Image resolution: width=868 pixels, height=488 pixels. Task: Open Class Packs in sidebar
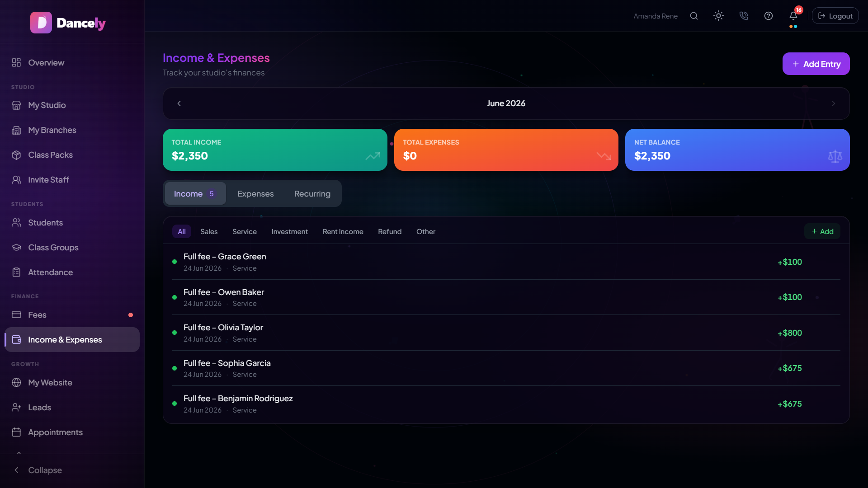(x=72, y=155)
